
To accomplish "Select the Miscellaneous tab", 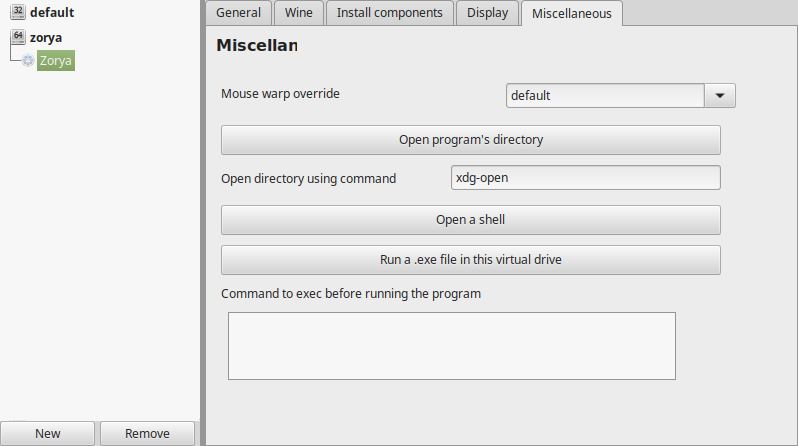I will (572, 13).
